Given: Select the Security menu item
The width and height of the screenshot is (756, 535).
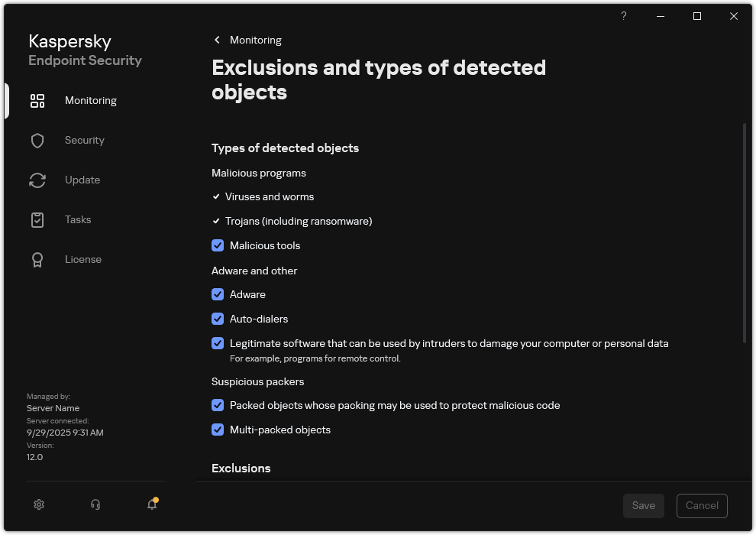Looking at the screenshot, I should tap(84, 140).
